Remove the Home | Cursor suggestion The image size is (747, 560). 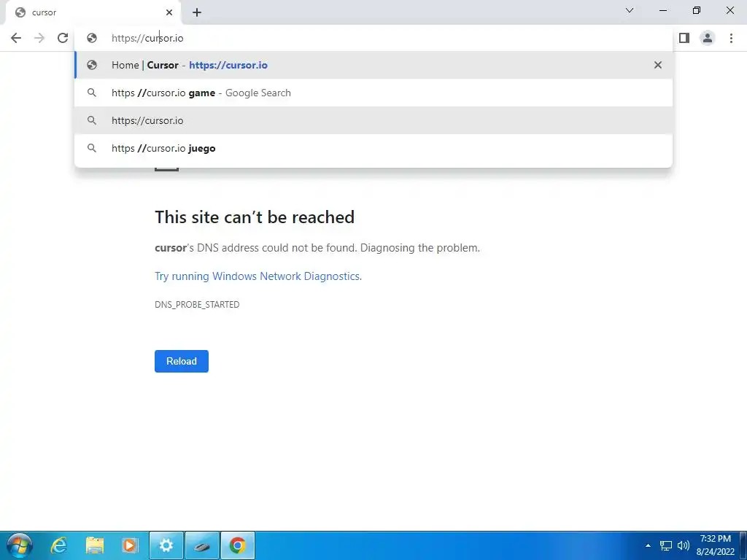point(658,65)
